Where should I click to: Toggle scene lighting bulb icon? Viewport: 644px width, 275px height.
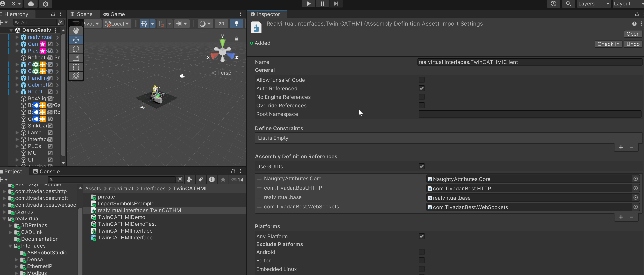click(x=236, y=24)
